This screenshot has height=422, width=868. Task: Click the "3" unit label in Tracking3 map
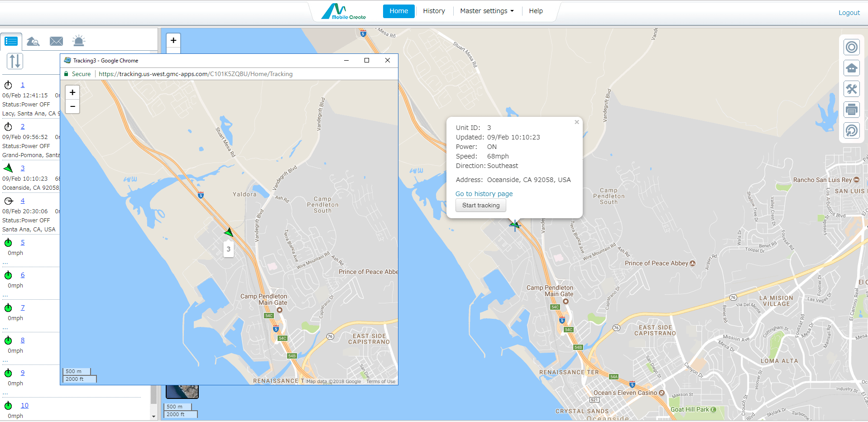[x=229, y=249]
